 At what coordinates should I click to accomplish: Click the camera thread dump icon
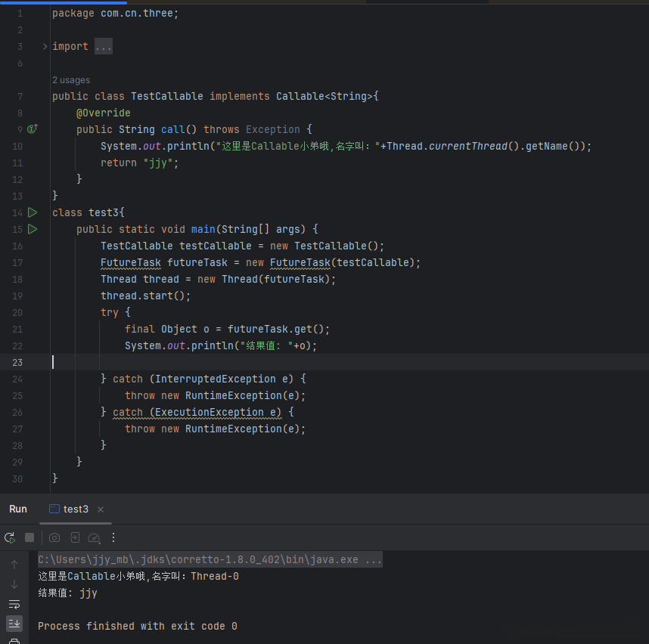click(54, 537)
